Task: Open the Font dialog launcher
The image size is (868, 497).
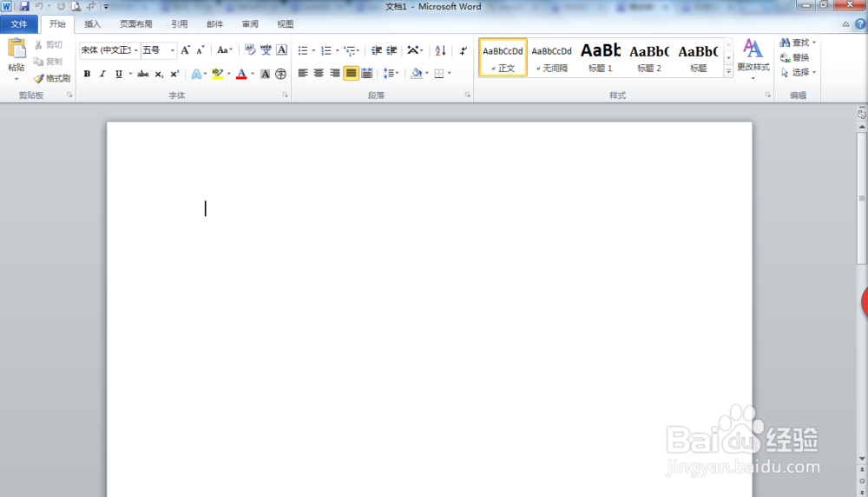Action: tap(285, 95)
